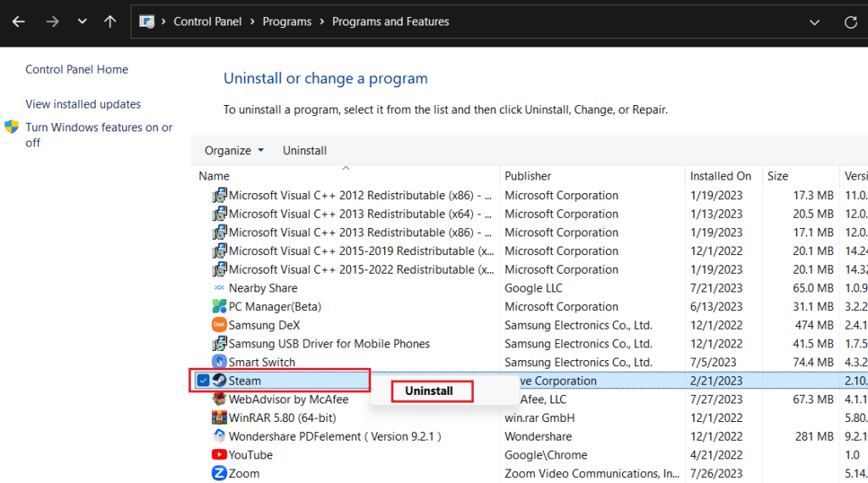Click the Zoom app icon
868x483 pixels.
pos(220,473)
